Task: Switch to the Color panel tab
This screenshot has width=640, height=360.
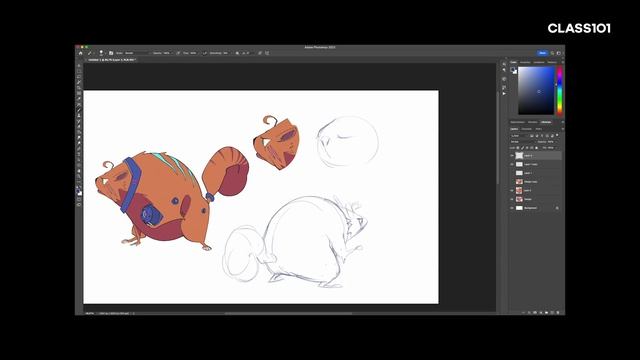Action: (513, 62)
